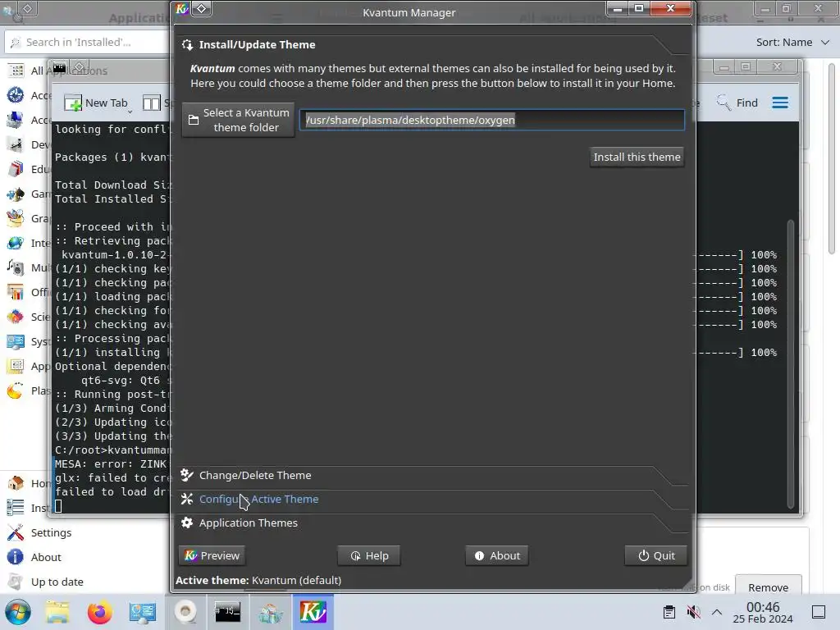
Task: Click the Education category icon
Action: click(x=16, y=169)
